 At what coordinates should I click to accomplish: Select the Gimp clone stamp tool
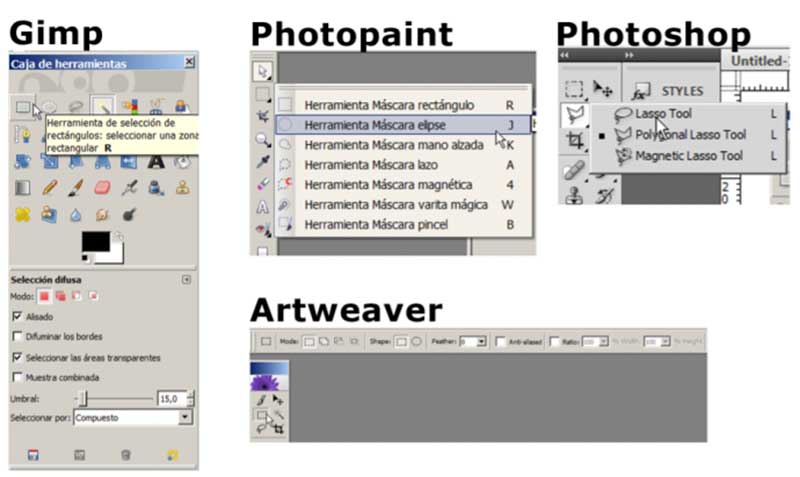pos(182,188)
